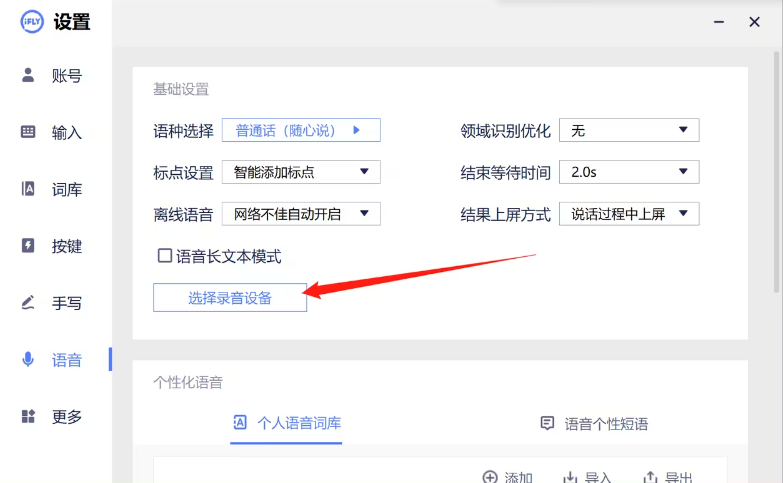Minimize the settings window
The height and width of the screenshot is (483, 783).
(719, 22)
